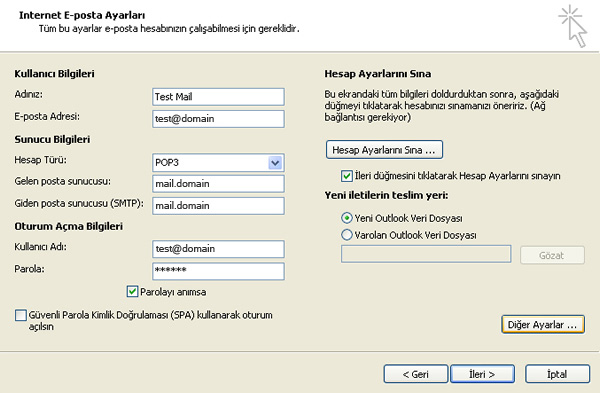Proceed with the İleri button
The image size is (600, 393).
(482, 374)
